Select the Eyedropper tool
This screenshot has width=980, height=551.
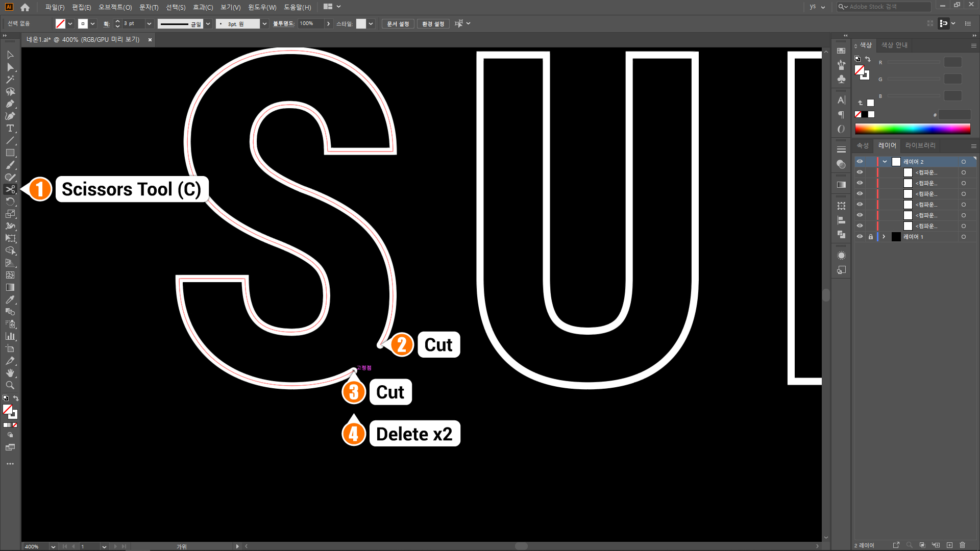pyautogui.click(x=10, y=299)
